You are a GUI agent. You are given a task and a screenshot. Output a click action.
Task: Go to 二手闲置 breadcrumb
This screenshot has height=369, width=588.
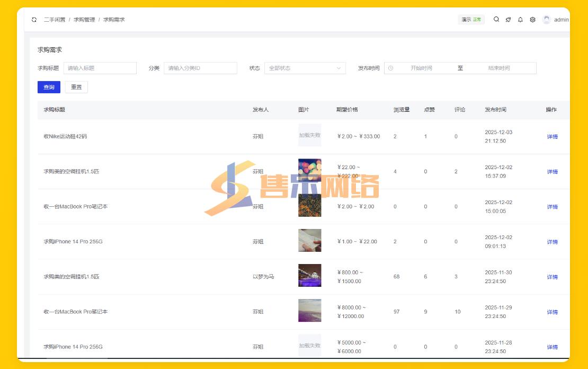[55, 20]
